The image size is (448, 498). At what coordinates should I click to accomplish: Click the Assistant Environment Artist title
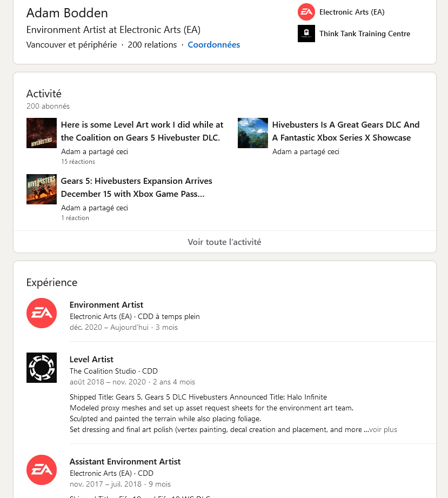click(125, 462)
